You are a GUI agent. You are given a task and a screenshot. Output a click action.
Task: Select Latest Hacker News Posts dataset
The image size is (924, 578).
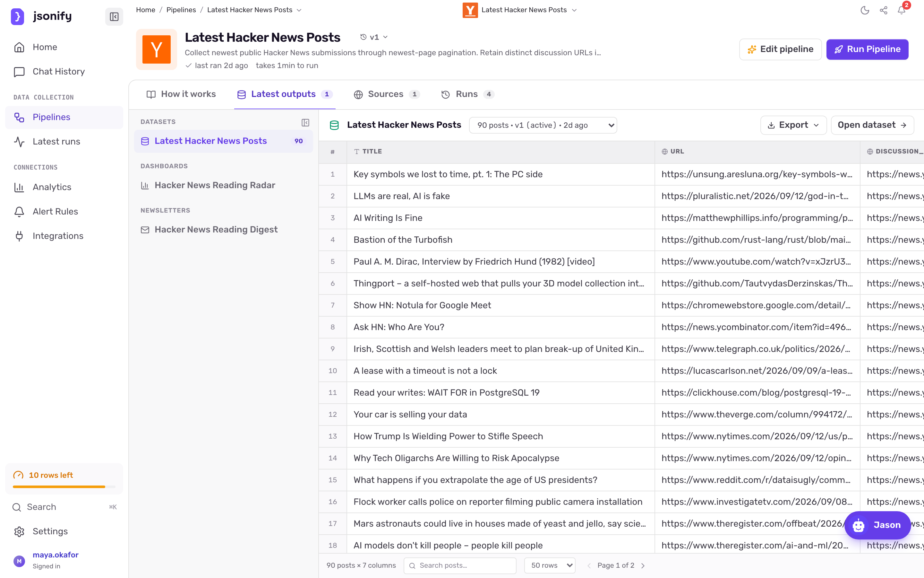223,141
